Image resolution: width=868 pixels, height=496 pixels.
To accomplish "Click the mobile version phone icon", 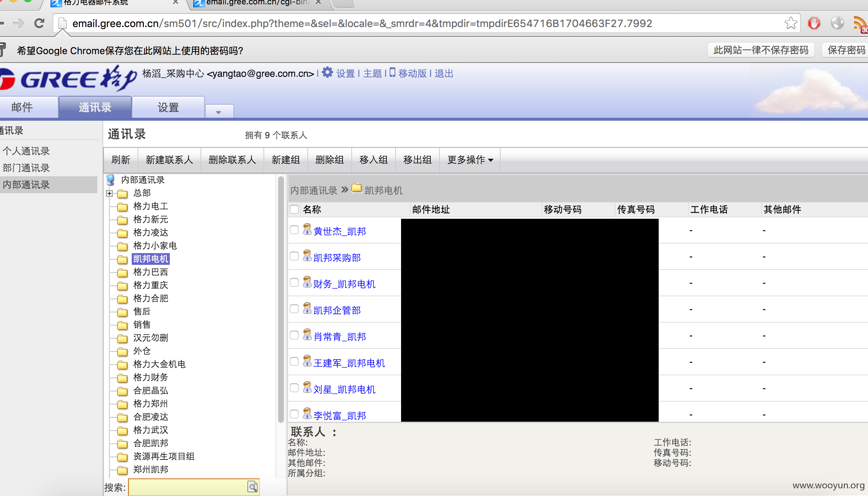I will pyautogui.click(x=392, y=72).
